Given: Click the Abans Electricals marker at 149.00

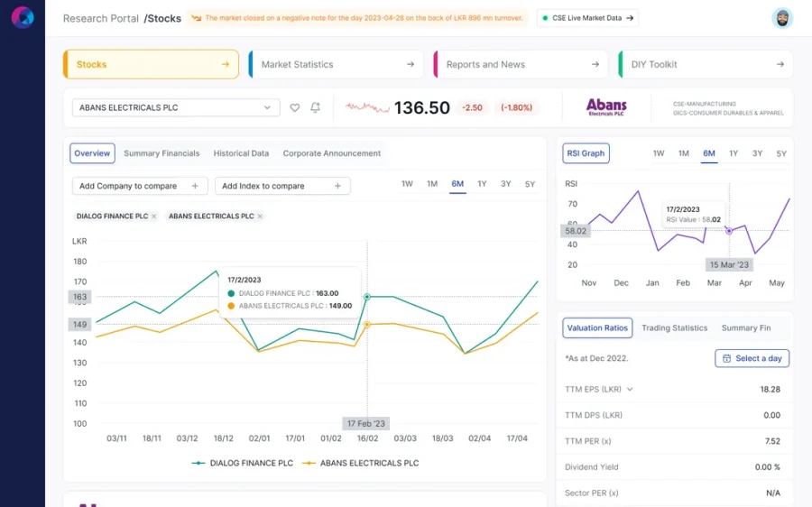Looking at the screenshot, I should (367, 325).
